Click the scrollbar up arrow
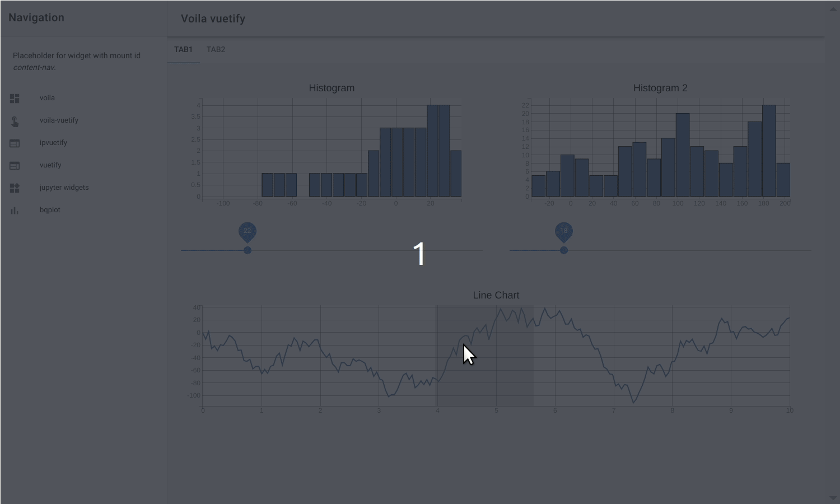 pos(834,8)
